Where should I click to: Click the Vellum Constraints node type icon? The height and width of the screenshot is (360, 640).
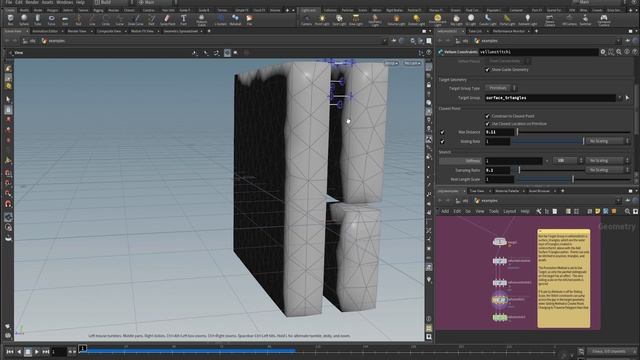pyautogui.click(x=441, y=52)
